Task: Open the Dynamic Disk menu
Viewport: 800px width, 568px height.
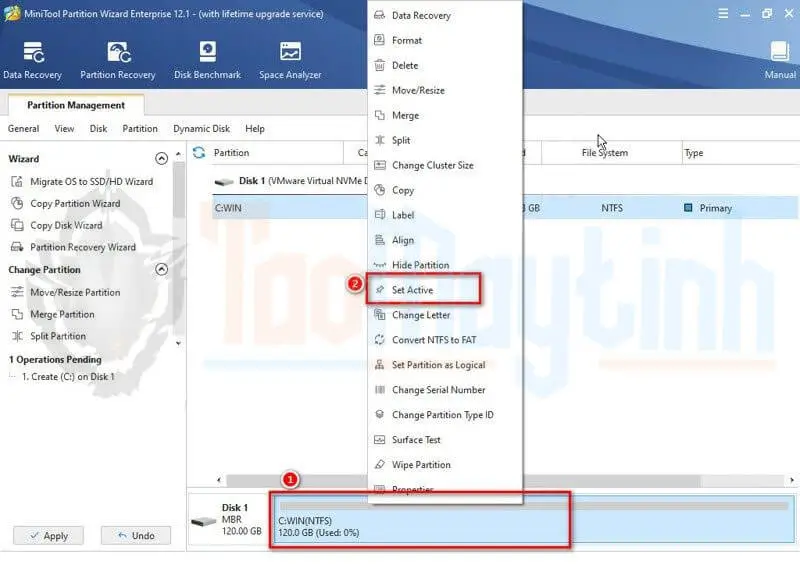Action: (201, 129)
